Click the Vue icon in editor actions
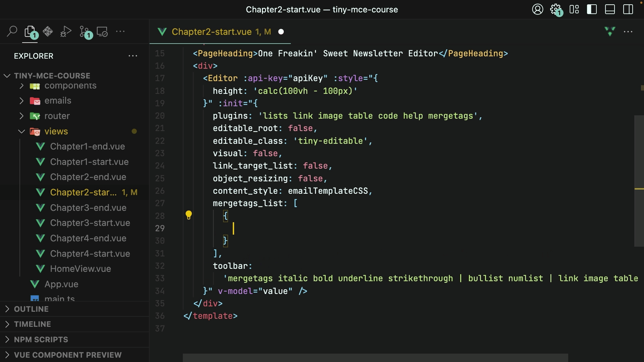Image resolution: width=644 pixels, height=362 pixels. pyautogui.click(x=610, y=32)
